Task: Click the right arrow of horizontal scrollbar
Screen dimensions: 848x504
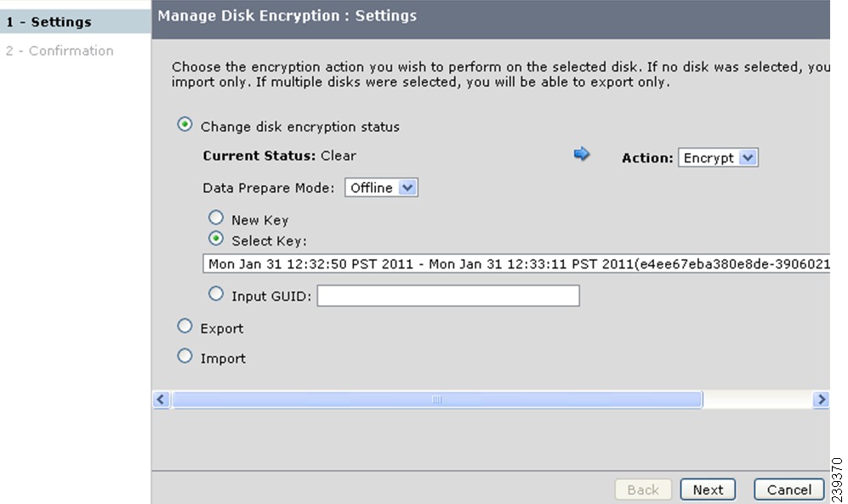Action: coord(821,399)
